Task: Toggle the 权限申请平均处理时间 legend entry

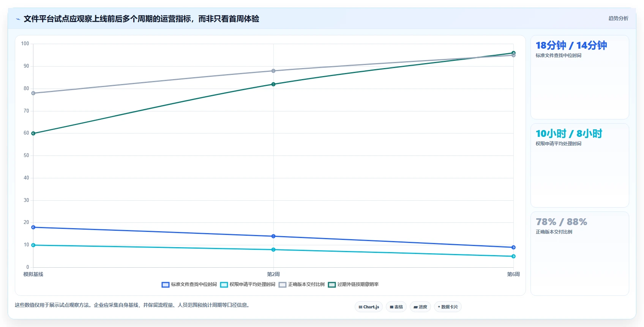Action: click(248, 284)
